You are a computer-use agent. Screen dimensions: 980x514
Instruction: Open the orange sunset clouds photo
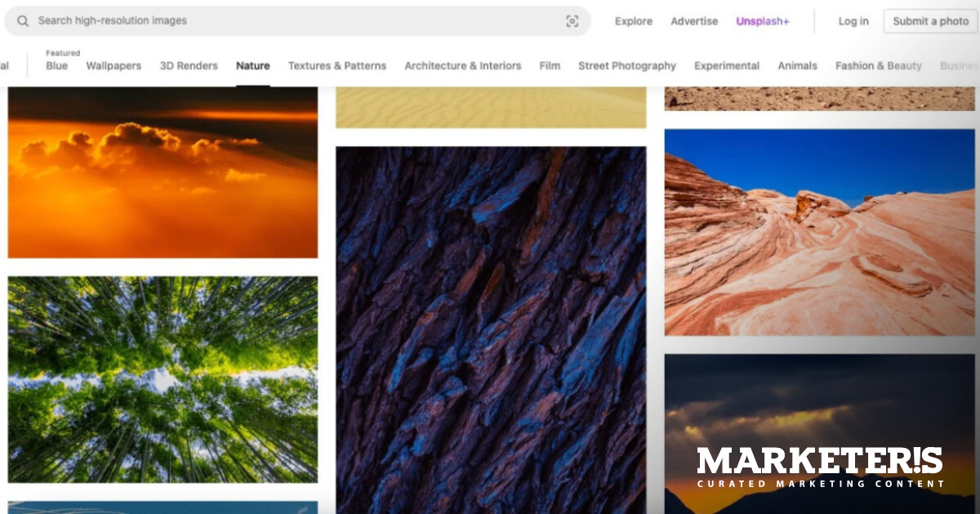click(163, 172)
